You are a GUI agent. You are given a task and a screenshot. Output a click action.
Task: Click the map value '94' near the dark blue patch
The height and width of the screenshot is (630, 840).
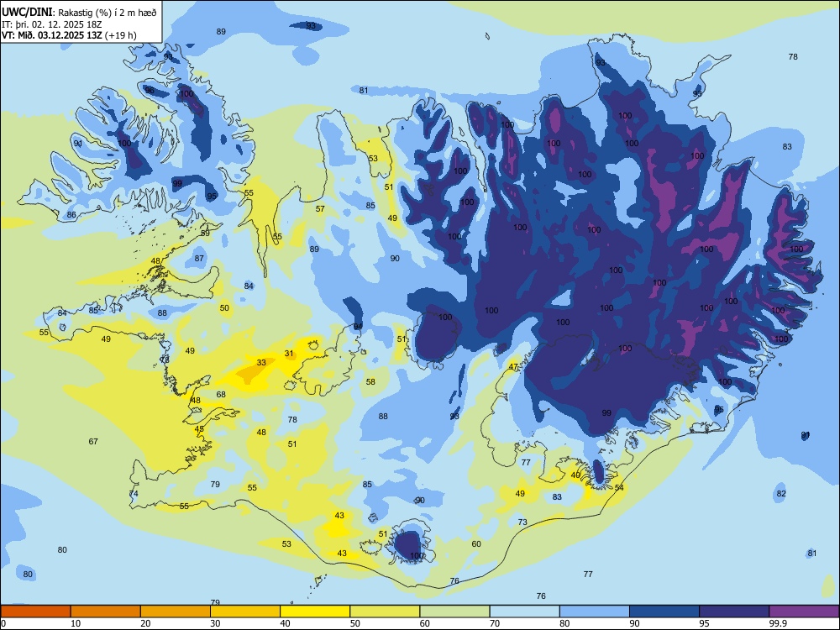(x=358, y=326)
